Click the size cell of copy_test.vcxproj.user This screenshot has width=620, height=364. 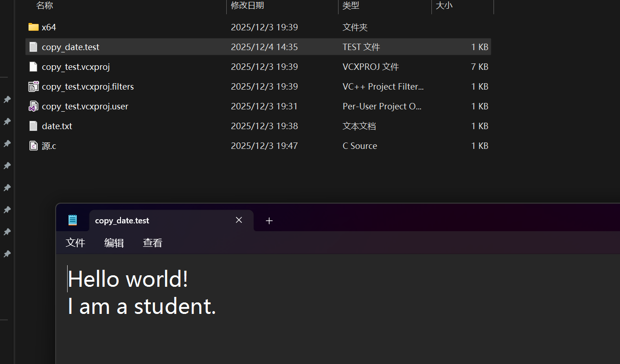[x=480, y=106]
